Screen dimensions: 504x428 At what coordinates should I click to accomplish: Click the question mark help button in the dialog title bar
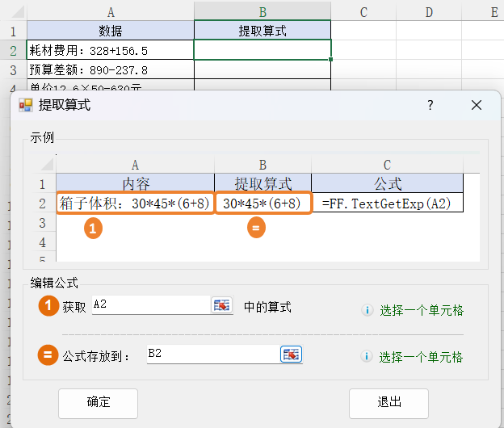[430, 105]
